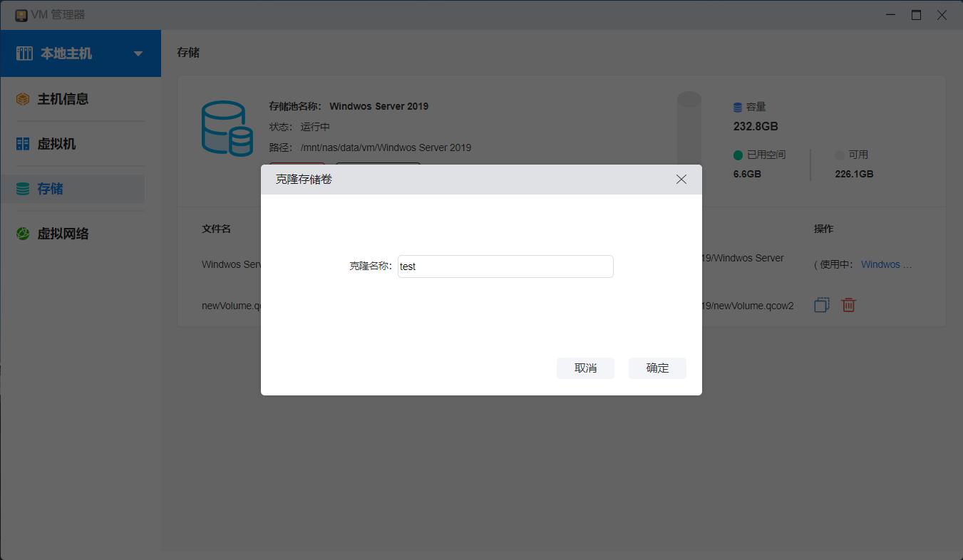Screen dimensions: 963x560
Task: Click the 232.8GB capacity value
Action: (756, 126)
